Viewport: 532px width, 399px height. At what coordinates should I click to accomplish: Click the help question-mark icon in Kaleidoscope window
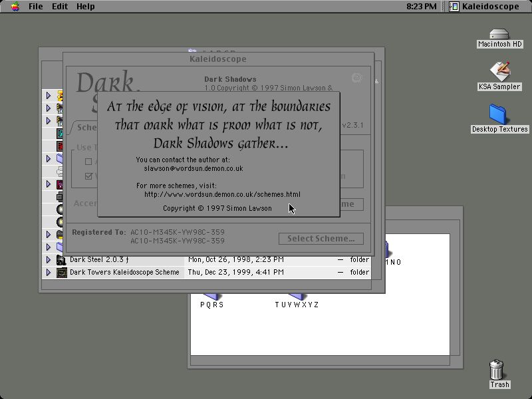coord(356,78)
